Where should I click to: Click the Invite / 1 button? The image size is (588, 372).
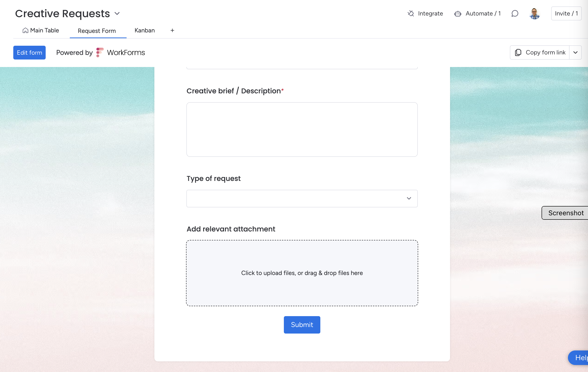coord(566,14)
